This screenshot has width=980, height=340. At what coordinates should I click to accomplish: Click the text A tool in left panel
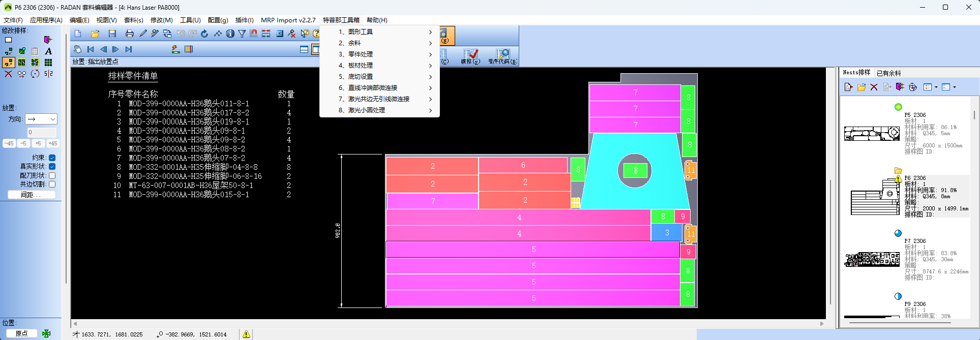pyautogui.click(x=48, y=51)
